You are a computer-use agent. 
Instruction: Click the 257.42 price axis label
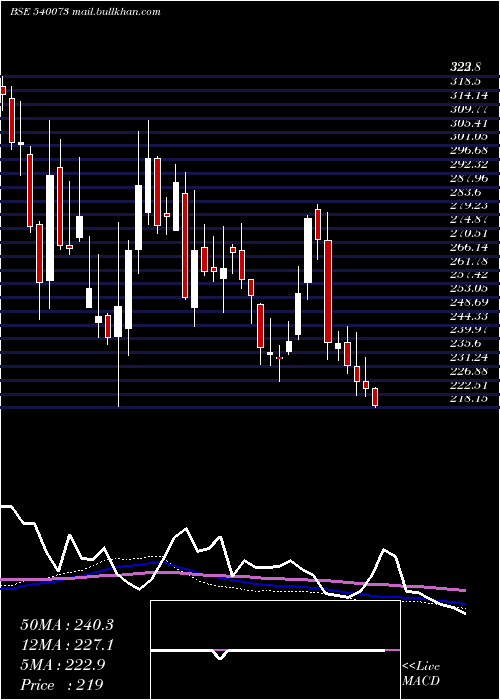coord(469,274)
